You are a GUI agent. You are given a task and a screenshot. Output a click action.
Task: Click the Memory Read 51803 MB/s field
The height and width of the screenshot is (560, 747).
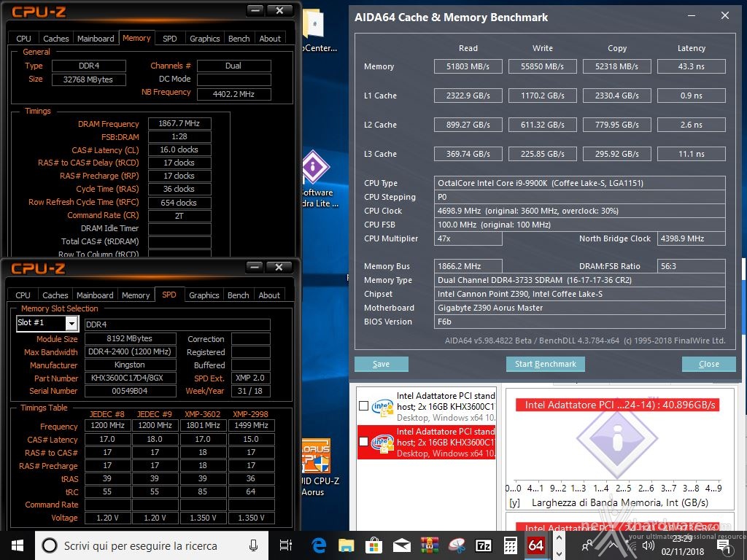[x=468, y=66]
